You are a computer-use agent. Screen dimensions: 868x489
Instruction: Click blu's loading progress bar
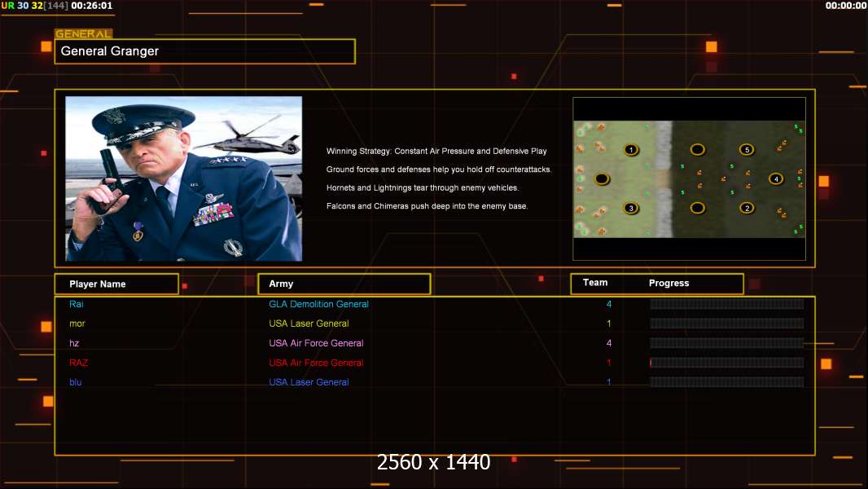tap(727, 382)
